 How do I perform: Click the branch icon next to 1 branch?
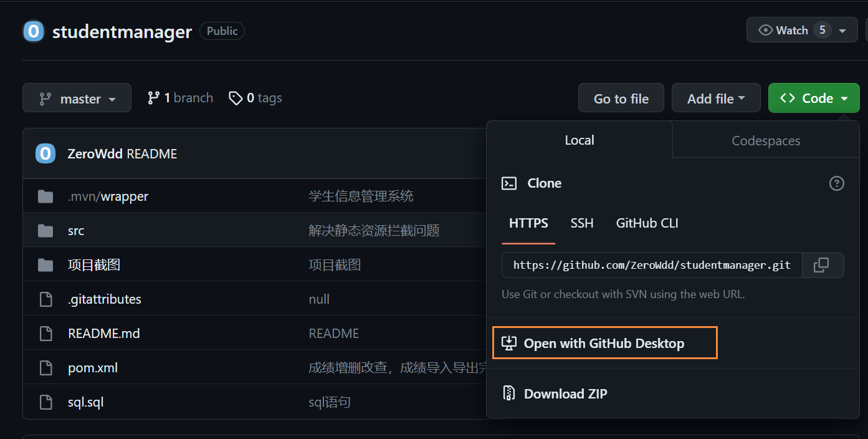point(153,98)
